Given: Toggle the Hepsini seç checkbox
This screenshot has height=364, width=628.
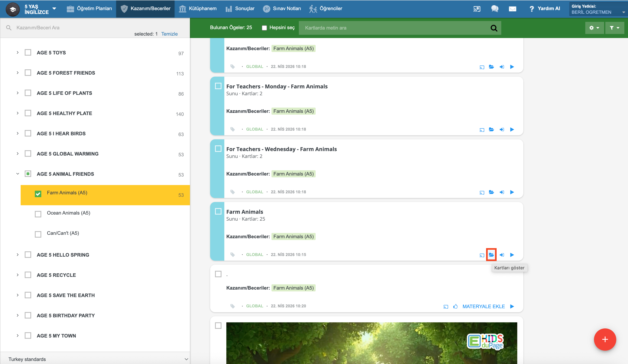Looking at the screenshot, I should (x=264, y=28).
